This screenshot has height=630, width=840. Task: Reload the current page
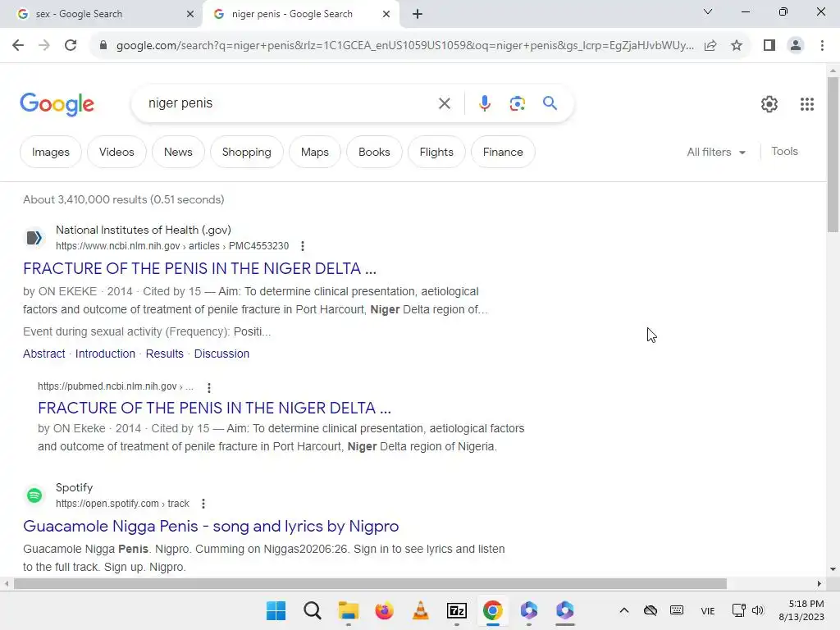point(71,46)
